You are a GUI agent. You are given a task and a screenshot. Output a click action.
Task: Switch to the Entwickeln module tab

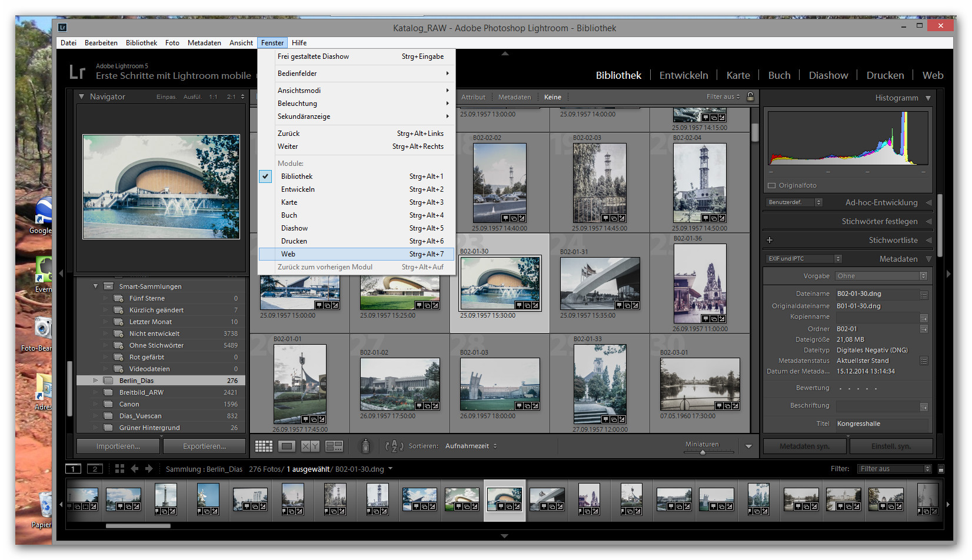(x=684, y=75)
